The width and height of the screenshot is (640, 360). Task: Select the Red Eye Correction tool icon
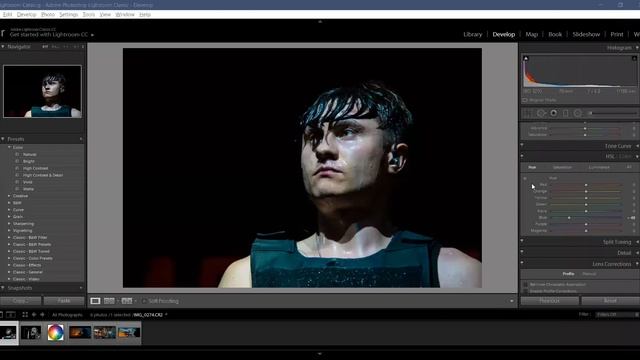coord(553,113)
